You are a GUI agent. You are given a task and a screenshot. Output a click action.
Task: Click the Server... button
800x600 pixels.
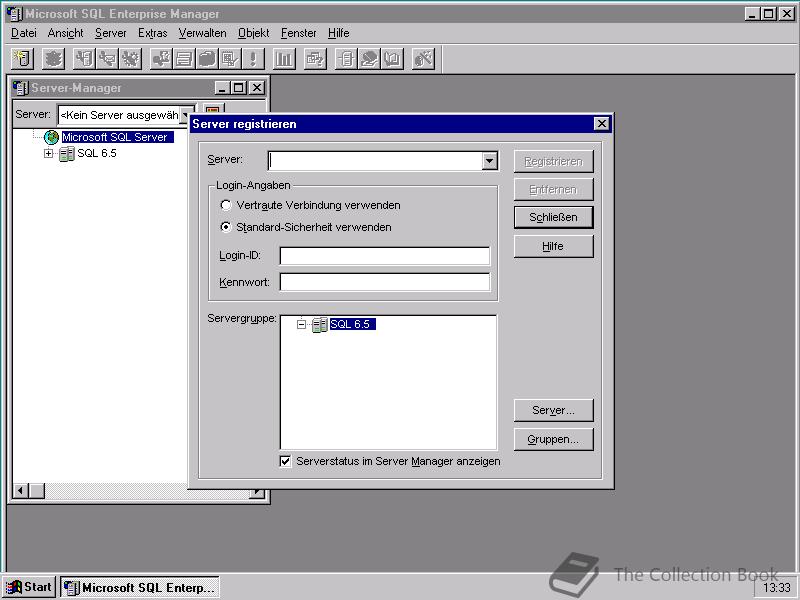click(x=554, y=411)
